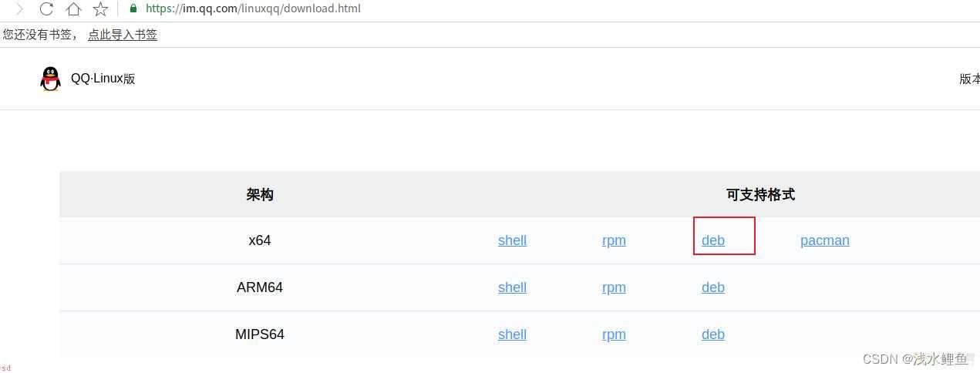The width and height of the screenshot is (980, 373).
Task: Click the QQ penguin logo
Action: pos(50,79)
